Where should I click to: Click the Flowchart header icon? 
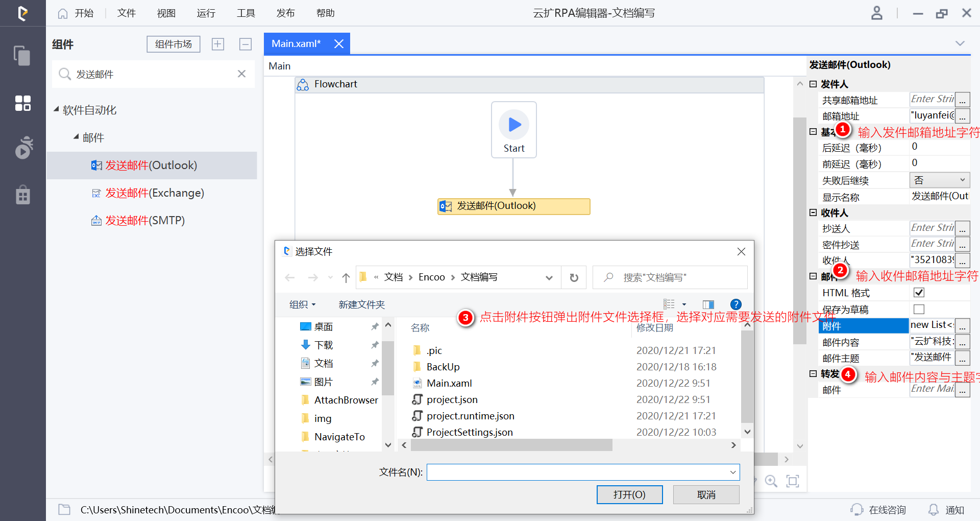coord(303,85)
